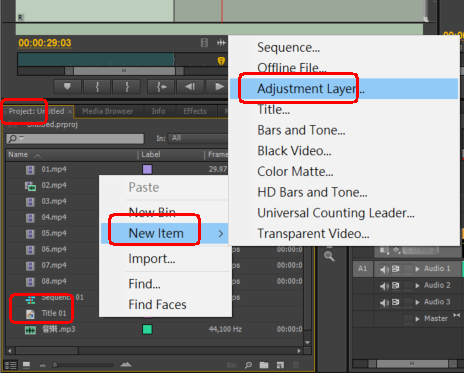Click the Play button in Source monitor

218,87
